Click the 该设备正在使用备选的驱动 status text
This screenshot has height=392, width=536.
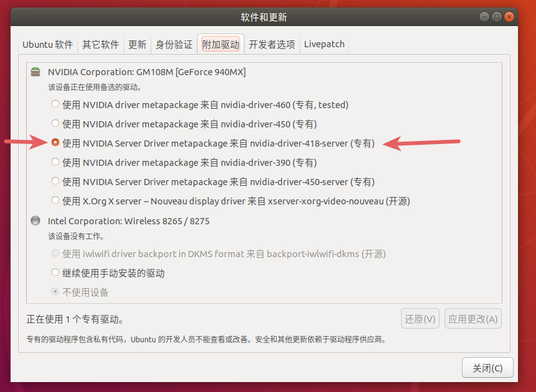click(x=95, y=88)
